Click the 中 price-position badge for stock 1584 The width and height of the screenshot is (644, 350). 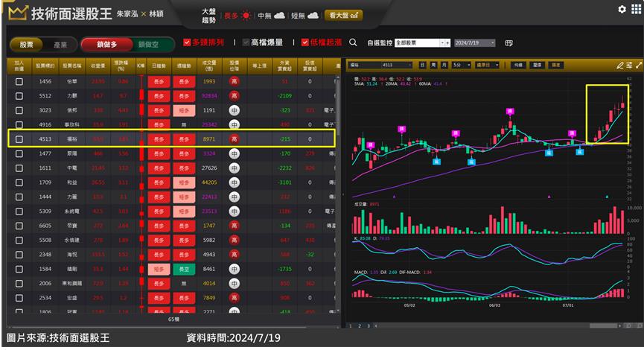pos(234,269)
